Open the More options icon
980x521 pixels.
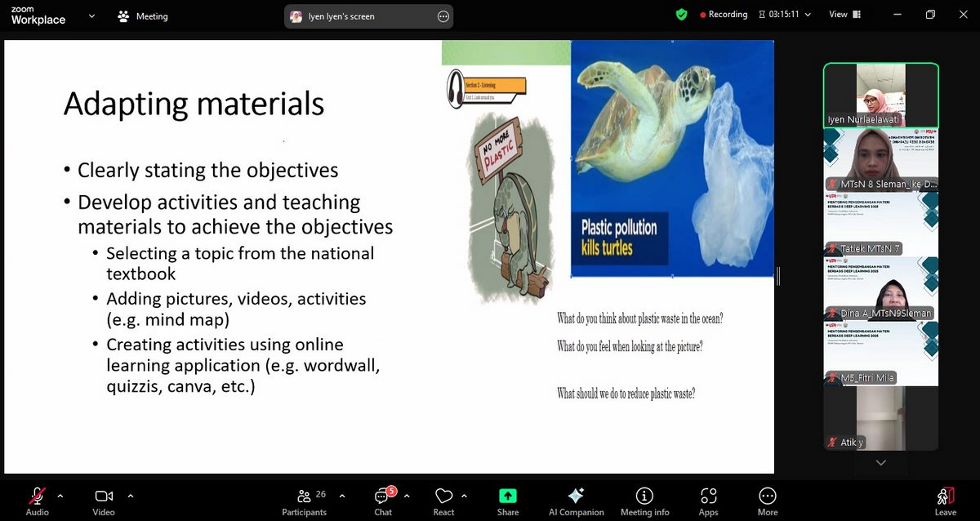point(767,497)
